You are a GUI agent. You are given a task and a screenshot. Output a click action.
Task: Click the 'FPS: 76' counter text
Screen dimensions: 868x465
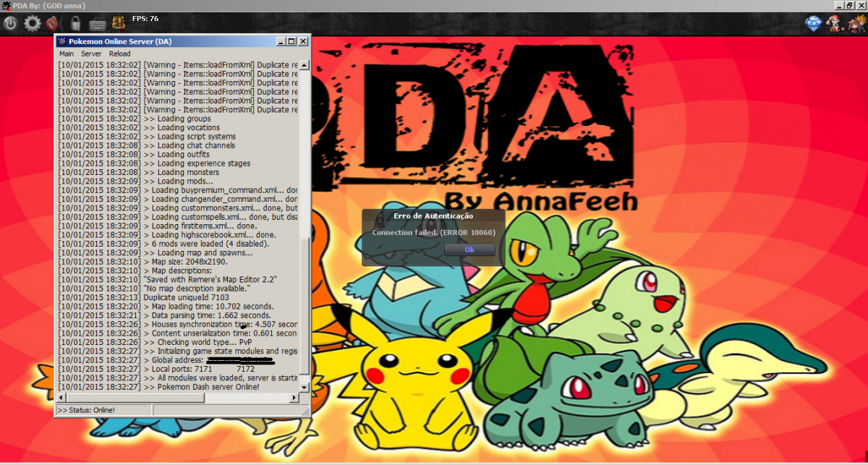pyautogui.click(x=145, y=18)
